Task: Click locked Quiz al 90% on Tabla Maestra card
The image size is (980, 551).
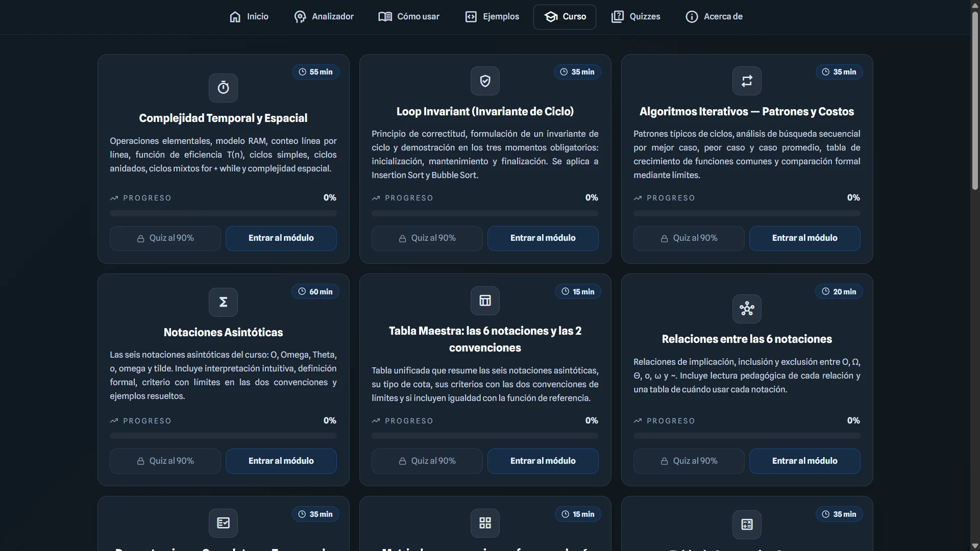Action: click(x=427, y=461)
